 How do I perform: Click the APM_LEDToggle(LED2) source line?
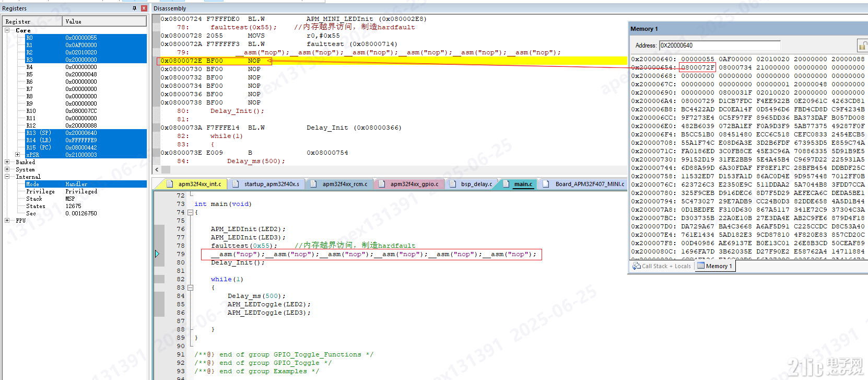(269, 304)
